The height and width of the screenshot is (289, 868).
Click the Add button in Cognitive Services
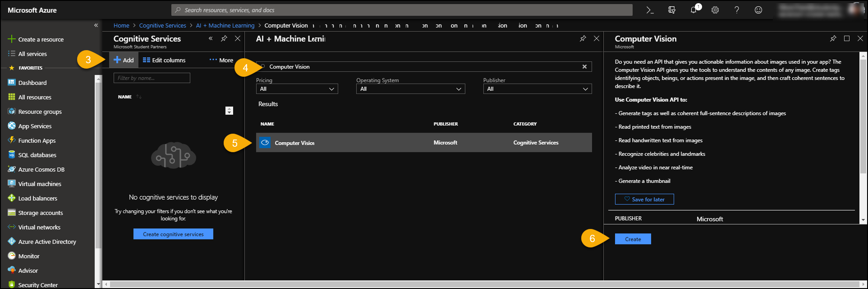pyautogui.click(x=123, y=60)
